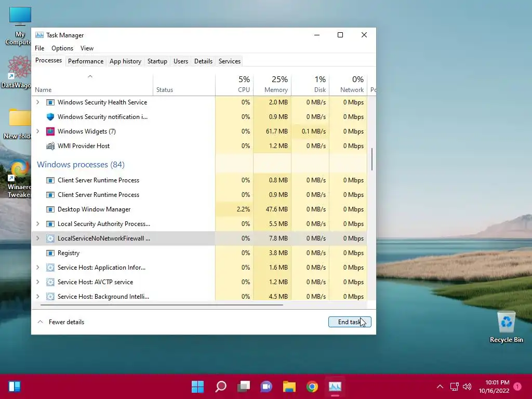Screen dimensions: 532x399
Task: Show hidden tray icons chevron
Action: (x=440, y=387)
